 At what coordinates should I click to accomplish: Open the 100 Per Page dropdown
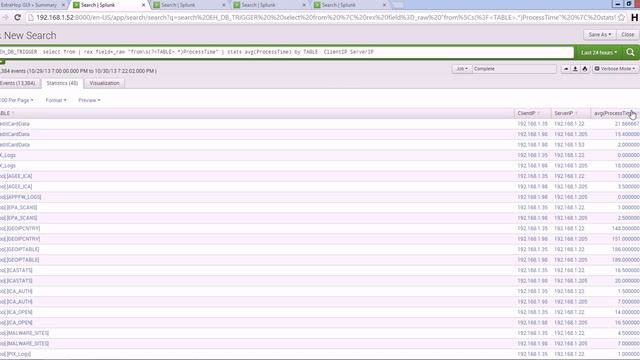pyautogui.click(x=16, y=100)
